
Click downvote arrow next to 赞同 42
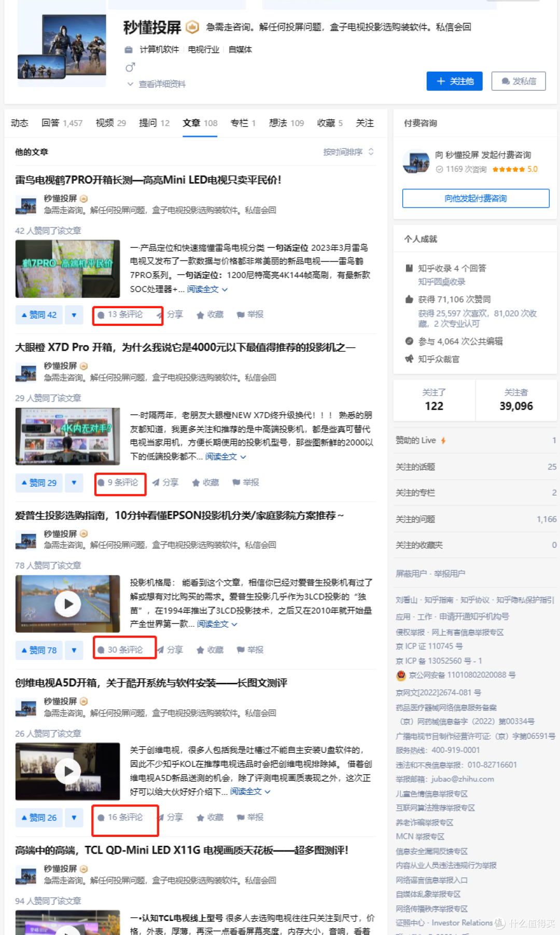[74, 314]
